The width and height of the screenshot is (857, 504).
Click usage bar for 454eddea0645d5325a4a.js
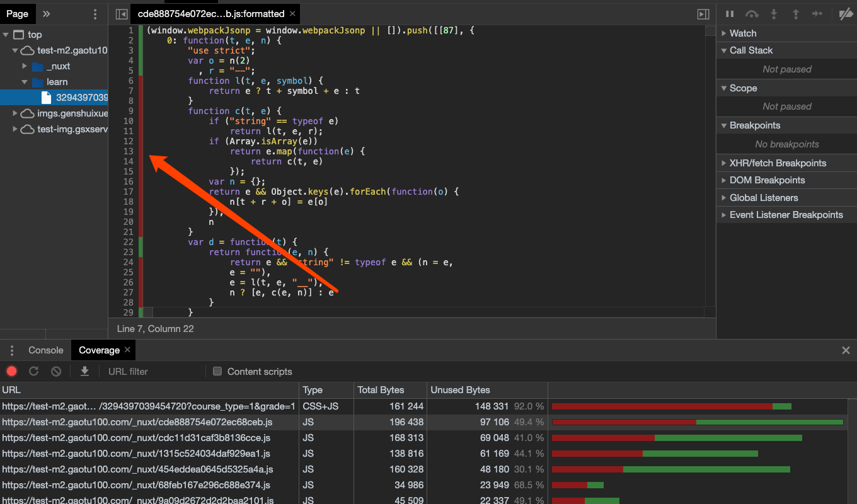point(671,469)
